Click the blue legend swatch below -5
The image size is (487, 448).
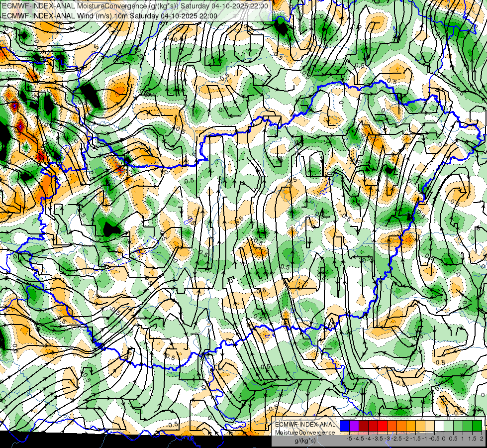pyautogui.click(x=345, y=426)
